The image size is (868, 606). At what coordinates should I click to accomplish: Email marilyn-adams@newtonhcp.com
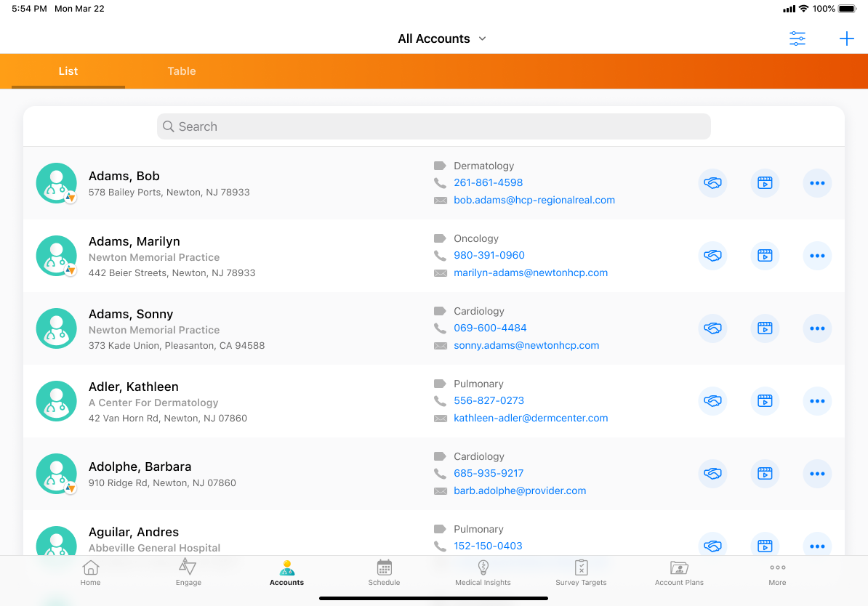tap(531, 273)
